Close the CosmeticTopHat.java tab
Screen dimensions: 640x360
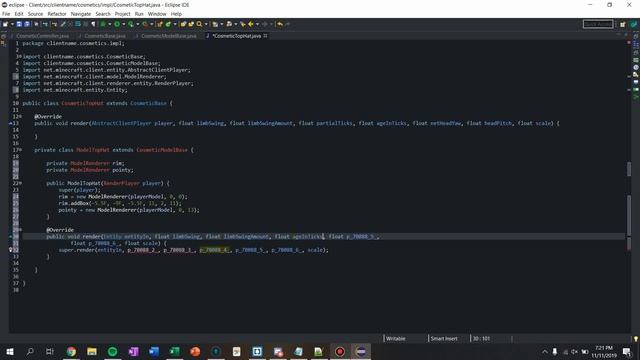pyautogui.click(x=265, y=36)
